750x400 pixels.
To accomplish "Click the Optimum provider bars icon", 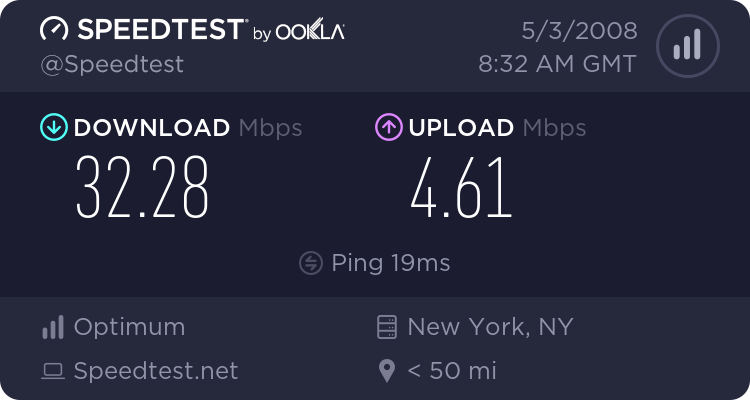I will click(53, 327).
